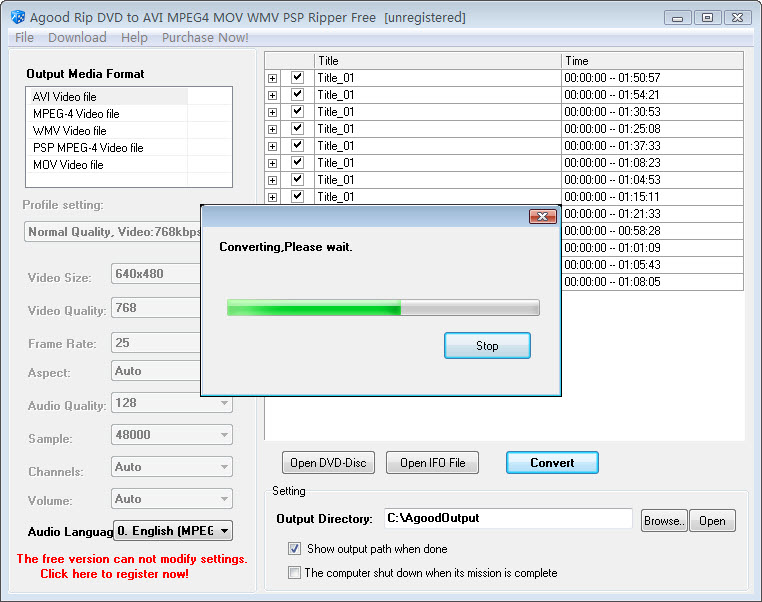The width and height of the screenshot is (762, 602).
Task: Uncheck the title ending at 01:54:21
Action: pyautogui.click(x=297, y=94)
